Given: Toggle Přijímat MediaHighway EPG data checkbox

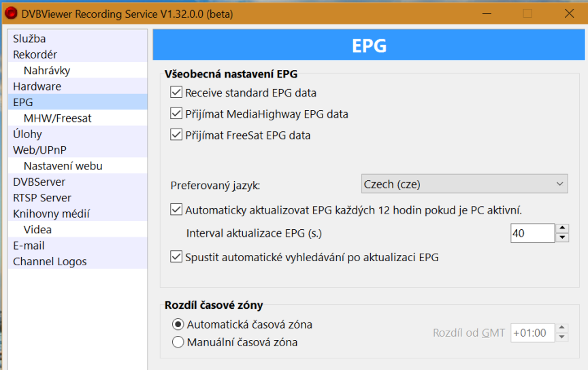Looking at the screenshot, I should point(177,114).
